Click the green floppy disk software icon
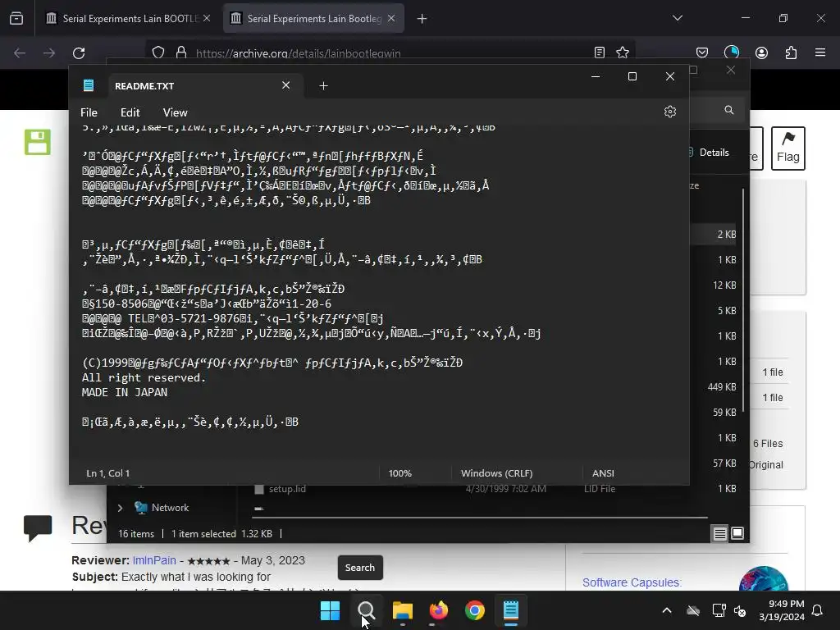This screenshot has width=840, height=630. tap(38, 142)
